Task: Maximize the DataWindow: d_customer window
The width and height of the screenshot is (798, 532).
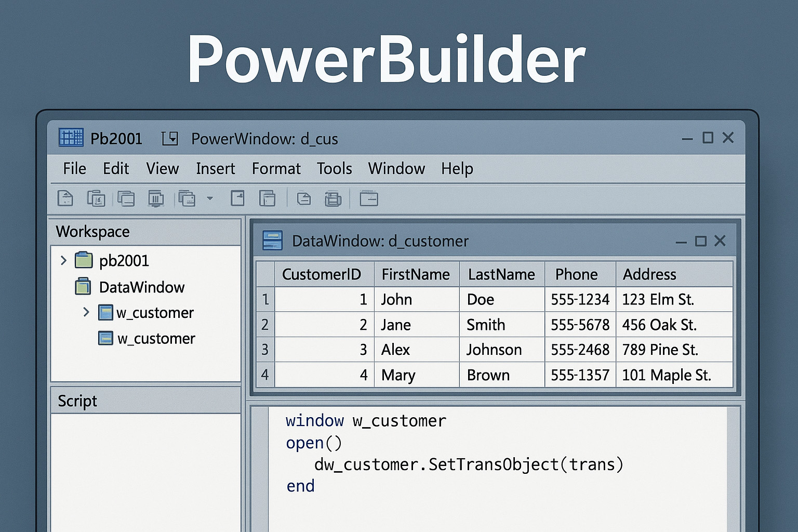Action: (x=701, y=241)
